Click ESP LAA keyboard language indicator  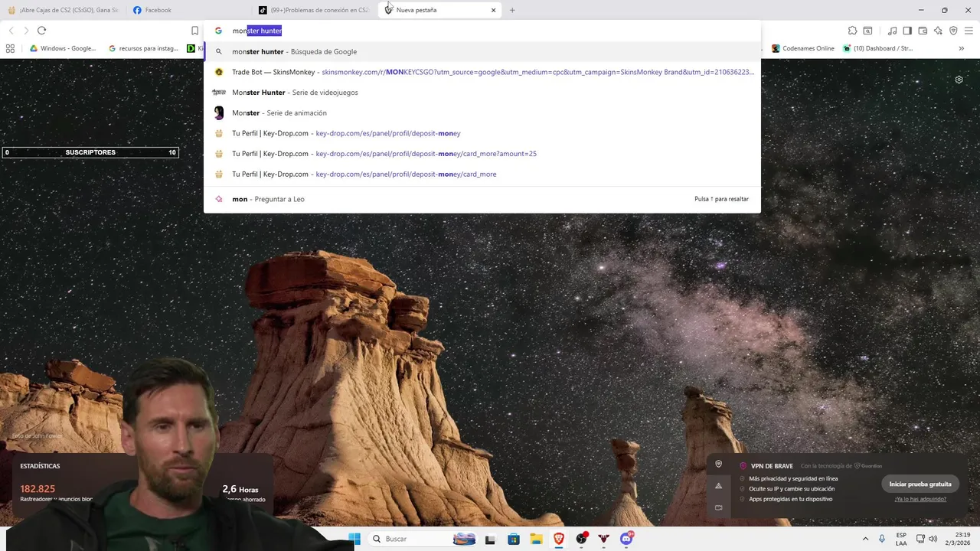[901, 539]
